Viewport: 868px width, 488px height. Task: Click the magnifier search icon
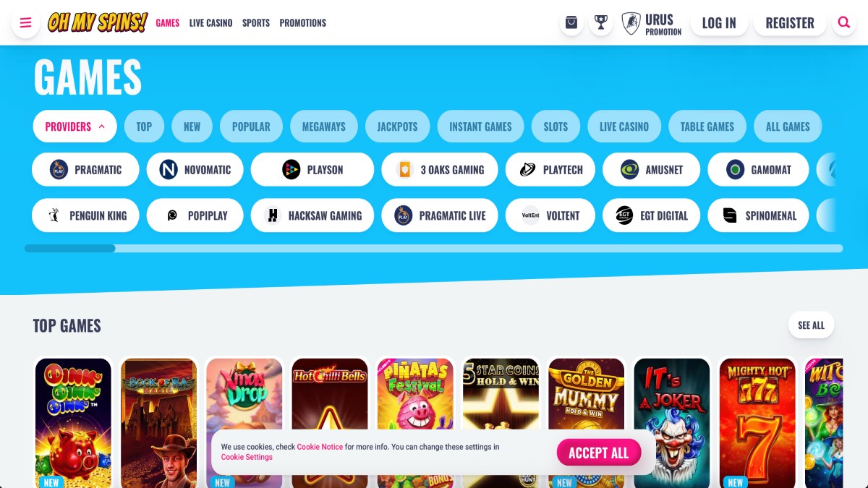(843, 22)
